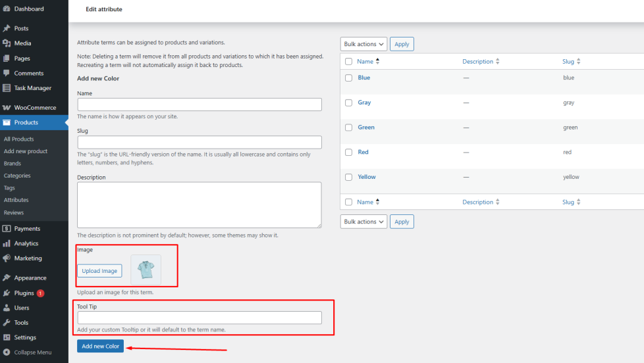Click the Plugins plug icon
The image size is (644, 363).
coord(7,293)
